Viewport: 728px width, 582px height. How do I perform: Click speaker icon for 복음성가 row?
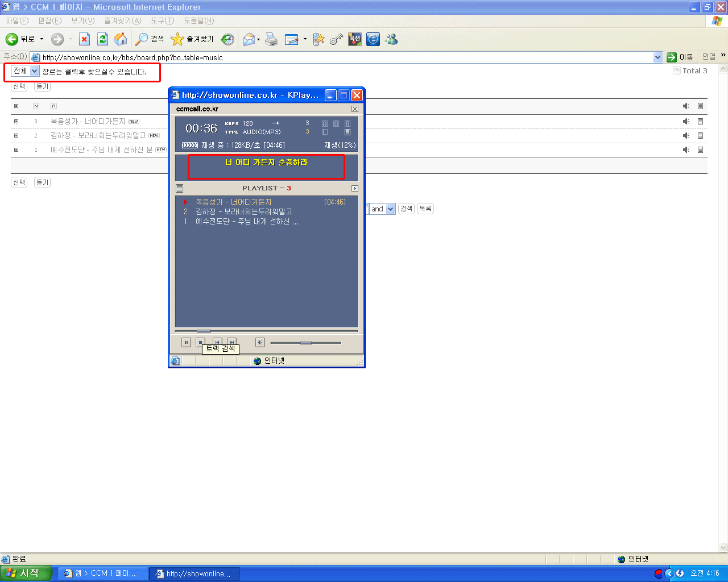[686, 121]
